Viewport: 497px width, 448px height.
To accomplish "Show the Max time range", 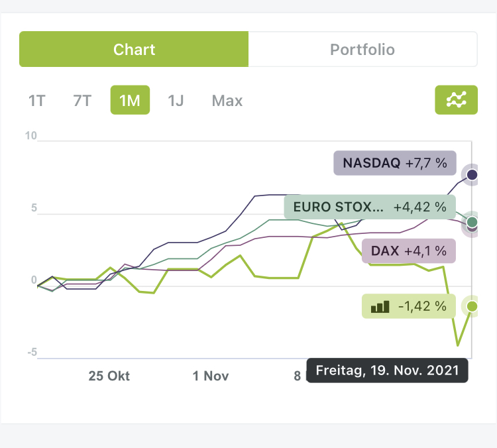I will pos(227,101).
